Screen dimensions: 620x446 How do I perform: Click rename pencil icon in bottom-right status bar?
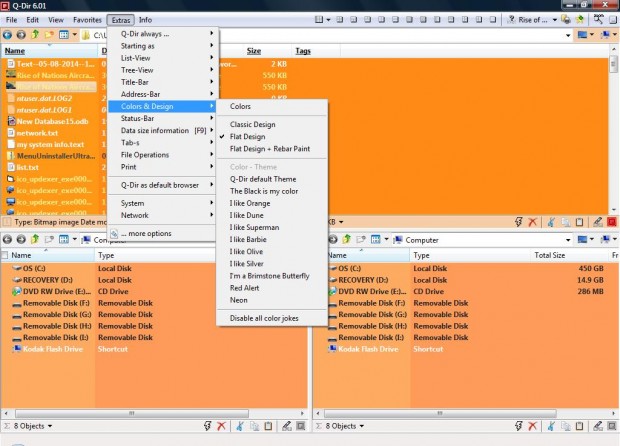598,426
